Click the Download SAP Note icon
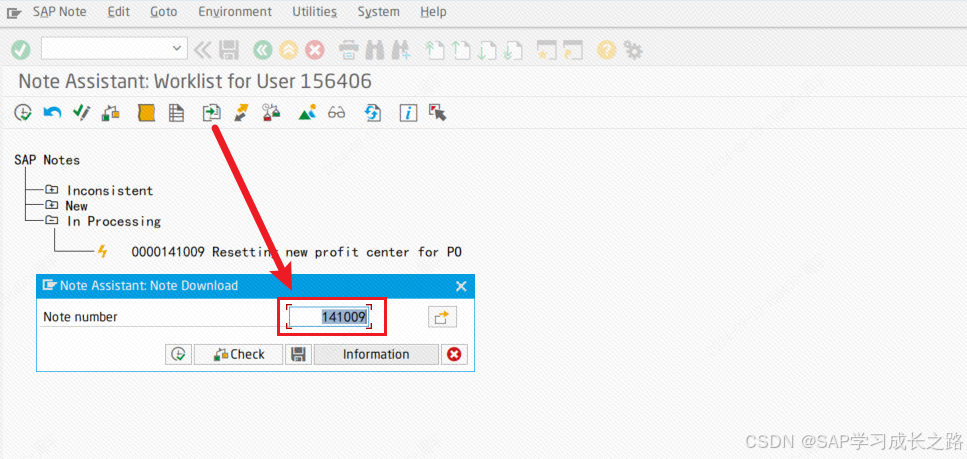Image resolution: width=967 pixels, height=459 pixels. [x=212, y=112]
